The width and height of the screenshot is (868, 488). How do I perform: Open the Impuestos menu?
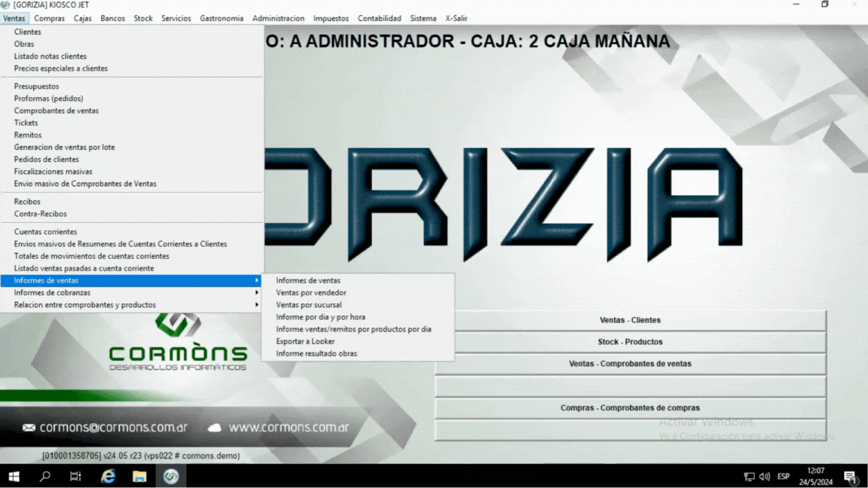click(331, 18)
